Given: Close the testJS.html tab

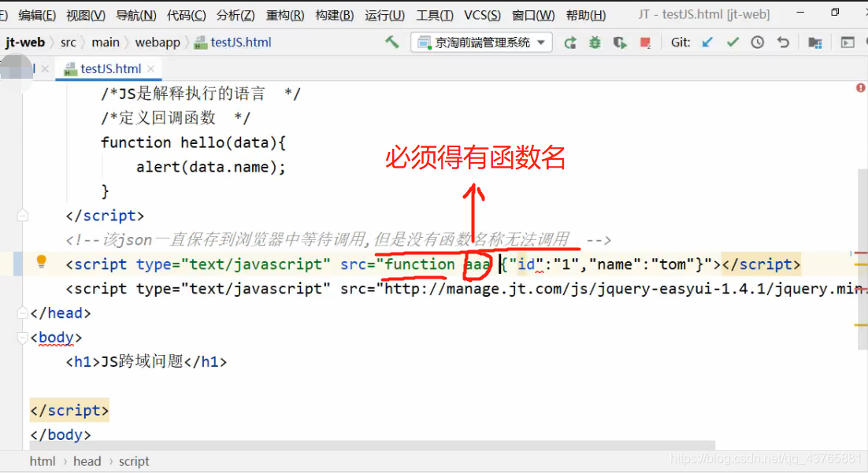Looking at the screenshot, I should point(150,68).
